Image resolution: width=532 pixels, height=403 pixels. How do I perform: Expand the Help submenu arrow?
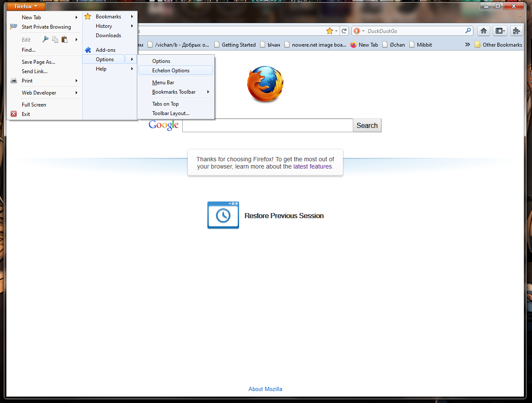[132, 69]
